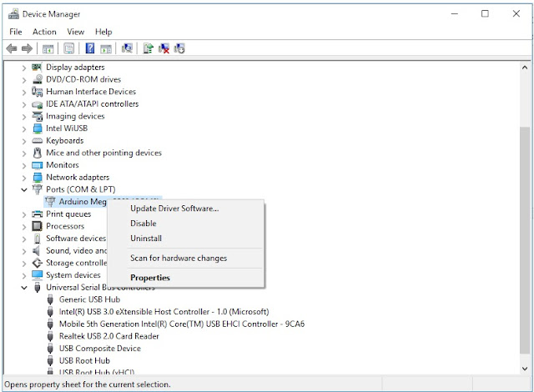534x392 pixels.
Task: Click the Monitors category icon
Action: click(x=37, y=165)
